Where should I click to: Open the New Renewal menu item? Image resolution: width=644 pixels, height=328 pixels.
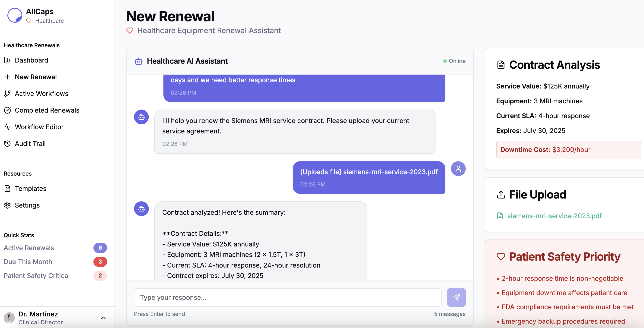pos(36,77)
